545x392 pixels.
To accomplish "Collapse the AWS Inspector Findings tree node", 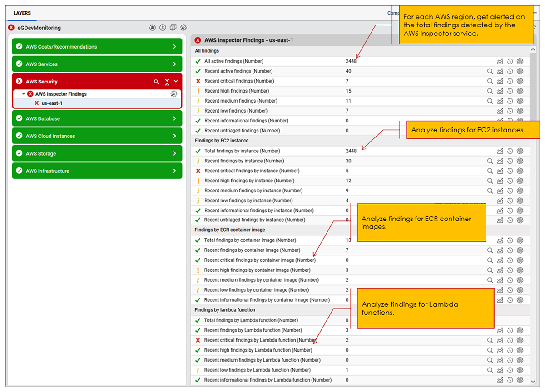I will [x=24, y=94].
